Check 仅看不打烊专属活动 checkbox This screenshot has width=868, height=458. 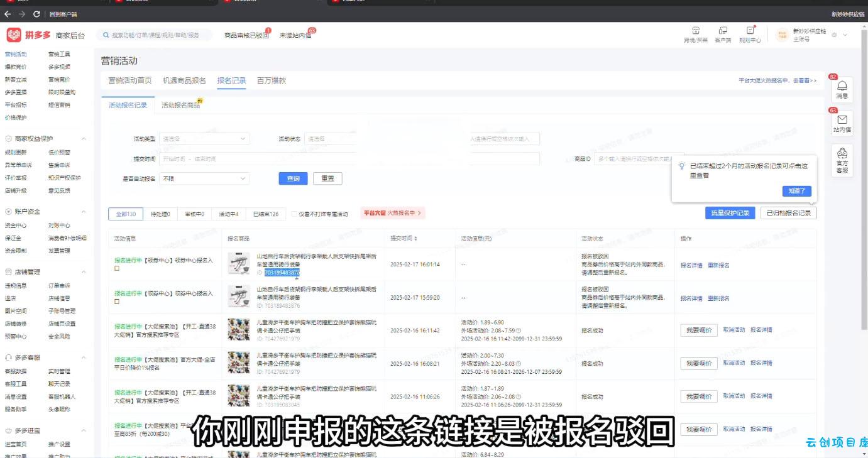294,214
